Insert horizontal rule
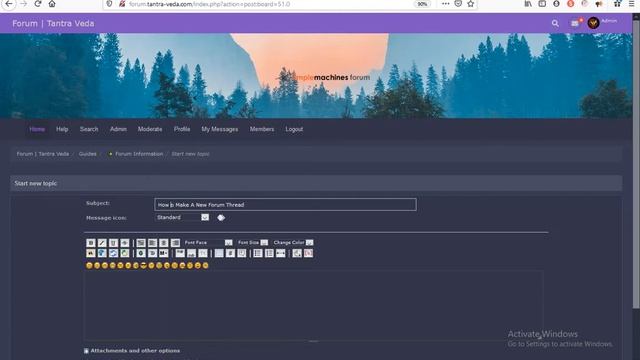640x360 pixels. pos(281,253)
